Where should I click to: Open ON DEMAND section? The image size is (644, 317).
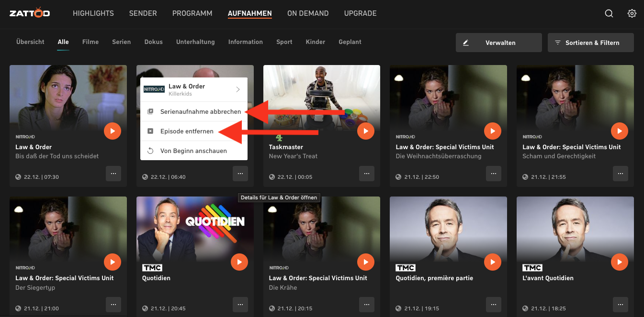pos(308,13)
